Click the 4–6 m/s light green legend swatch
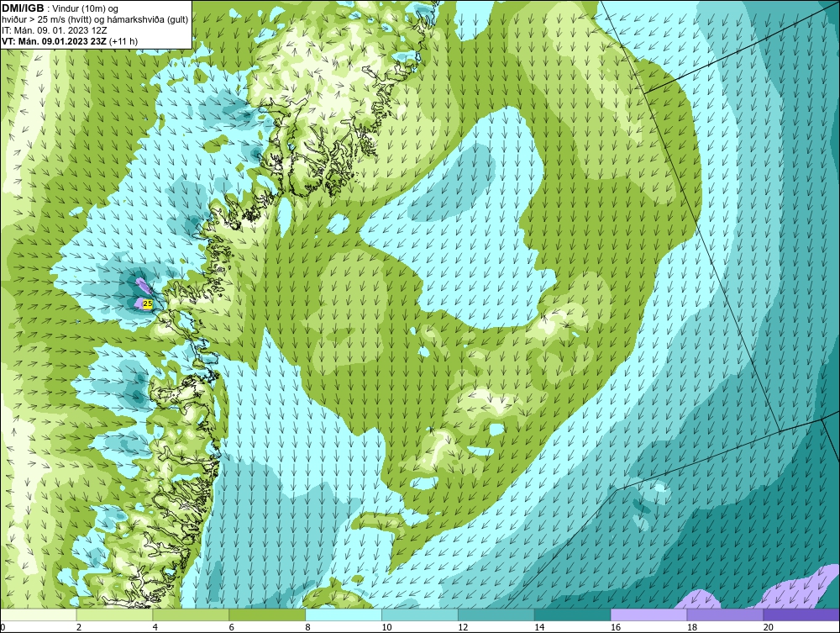 coord(191,615)
